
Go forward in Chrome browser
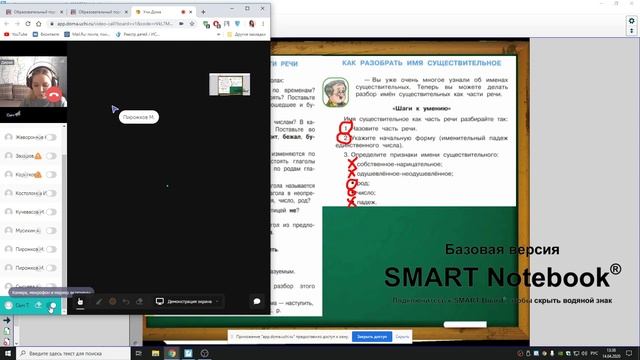pos(17,24)
